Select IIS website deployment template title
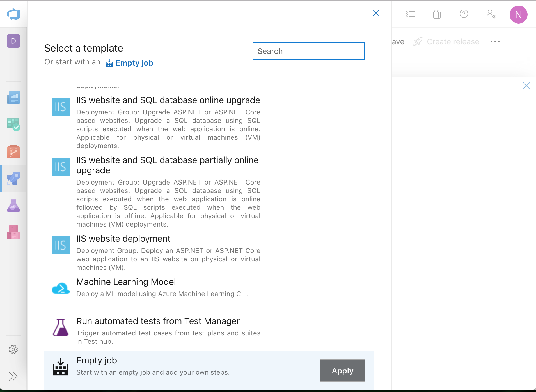536x392 pixels. tap(123, 239)
